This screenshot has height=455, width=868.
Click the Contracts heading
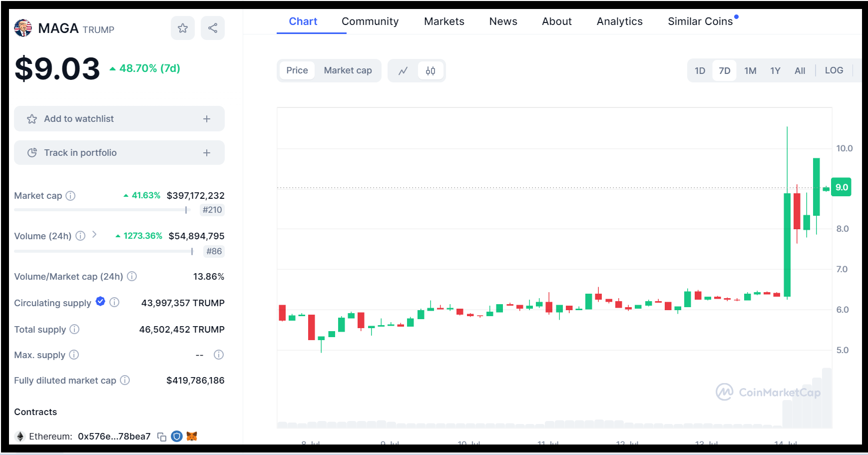tap(35, 412)
